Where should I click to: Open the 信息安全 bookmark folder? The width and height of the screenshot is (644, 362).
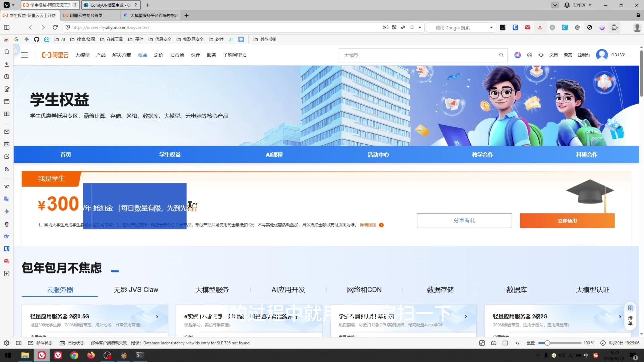160,39
